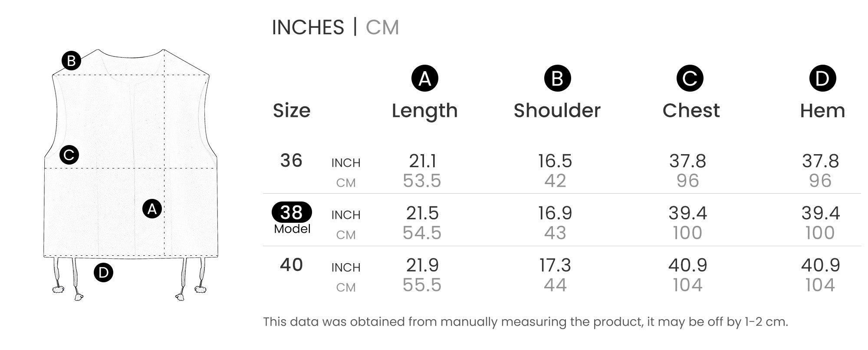Click the Hem column header
Image resolution: width=868 pixels, height=350 pixels.
pos(822,111)
